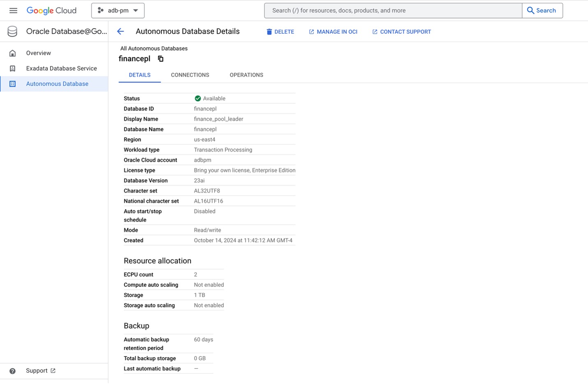
Task: Navigate to All Autonomous Databases breadcrumb
Action: click(x=154, y=48)
